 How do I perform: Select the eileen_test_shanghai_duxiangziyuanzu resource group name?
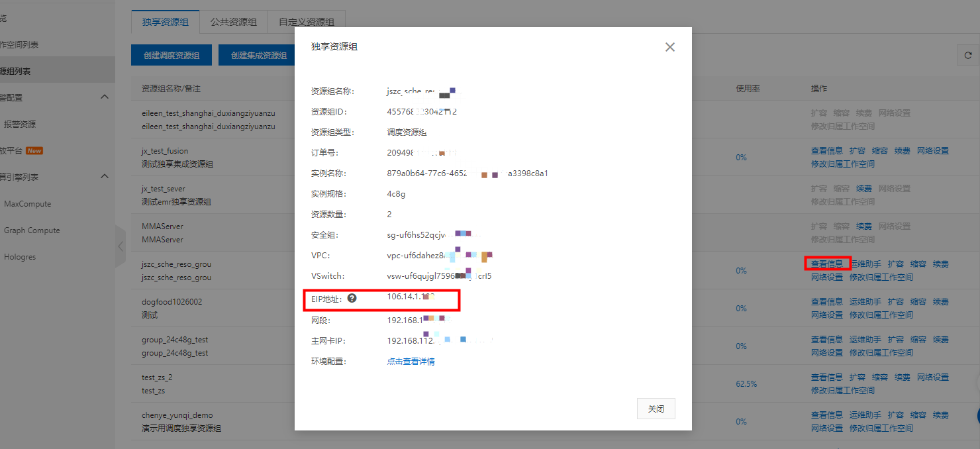pyautogui.click(x=208, y=113)
